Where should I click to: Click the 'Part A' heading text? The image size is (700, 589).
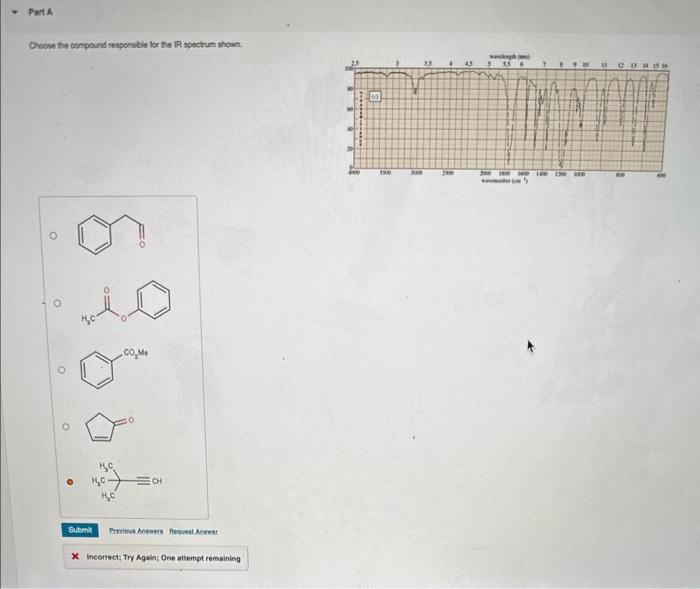tap(41, 12)
